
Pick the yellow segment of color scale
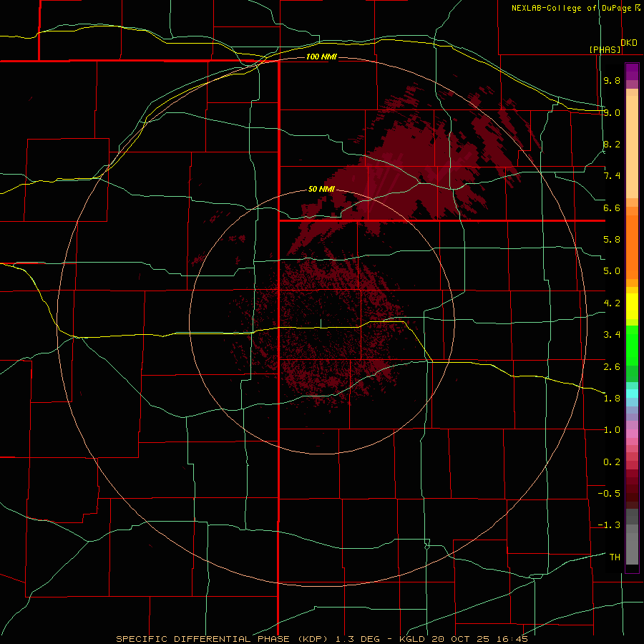[x=632, y=306]
